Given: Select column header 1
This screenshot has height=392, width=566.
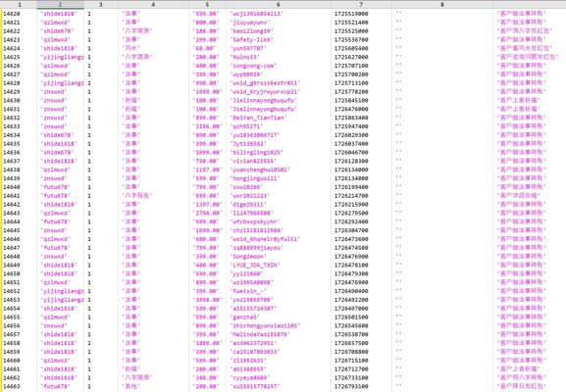Looking at the screenshot, I should 19,4.
